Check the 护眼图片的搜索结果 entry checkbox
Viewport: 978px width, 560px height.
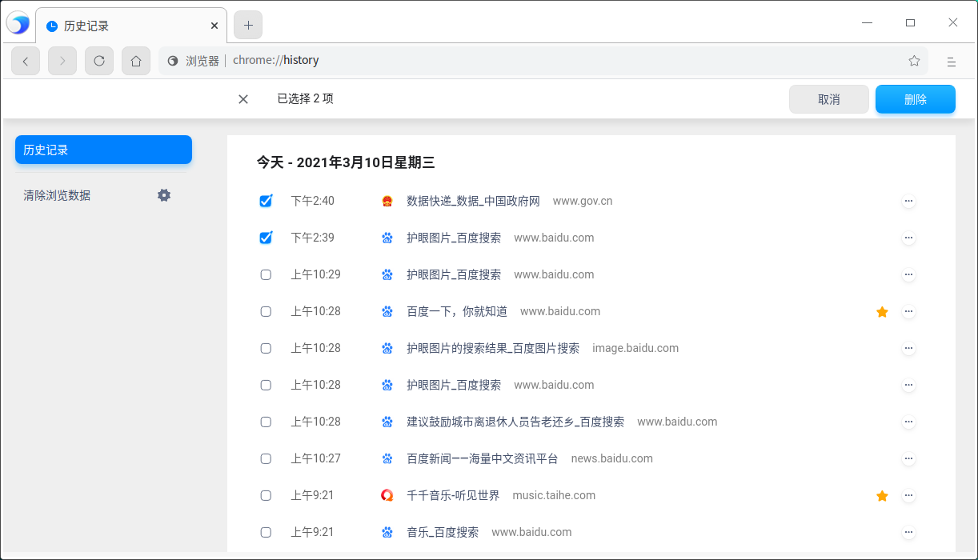tap(266, 348)
